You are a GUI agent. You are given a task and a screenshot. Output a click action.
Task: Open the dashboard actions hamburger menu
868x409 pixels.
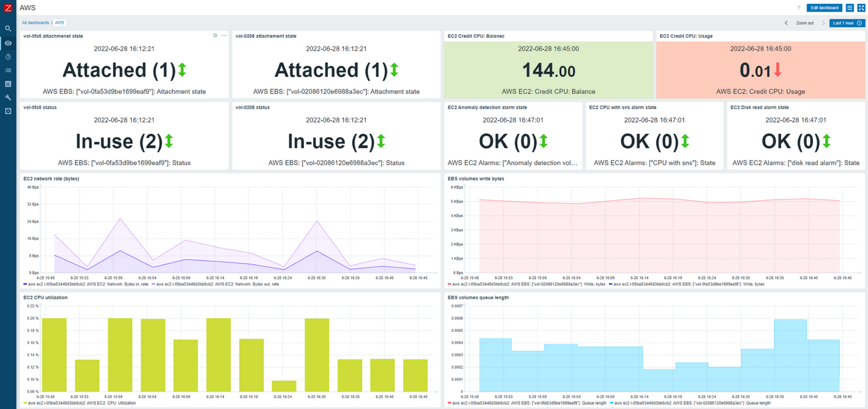pyautogui.click(x=850, y=7)
